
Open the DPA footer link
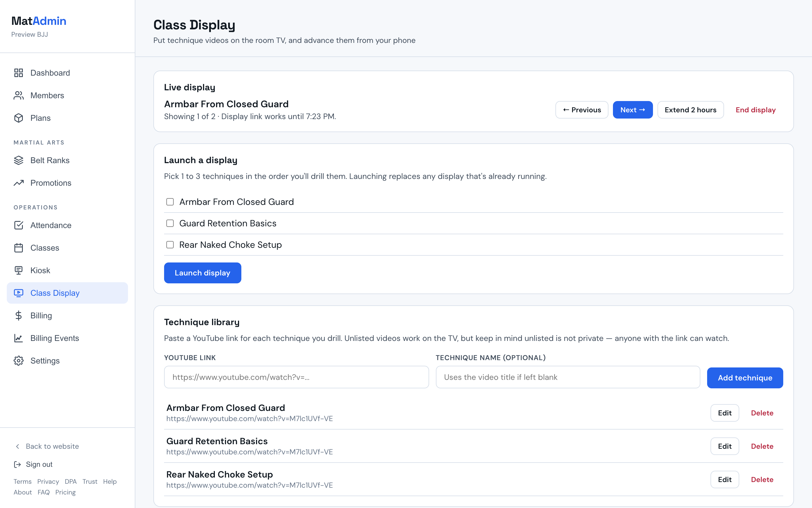pyautogui.click(x=71, y=481)
